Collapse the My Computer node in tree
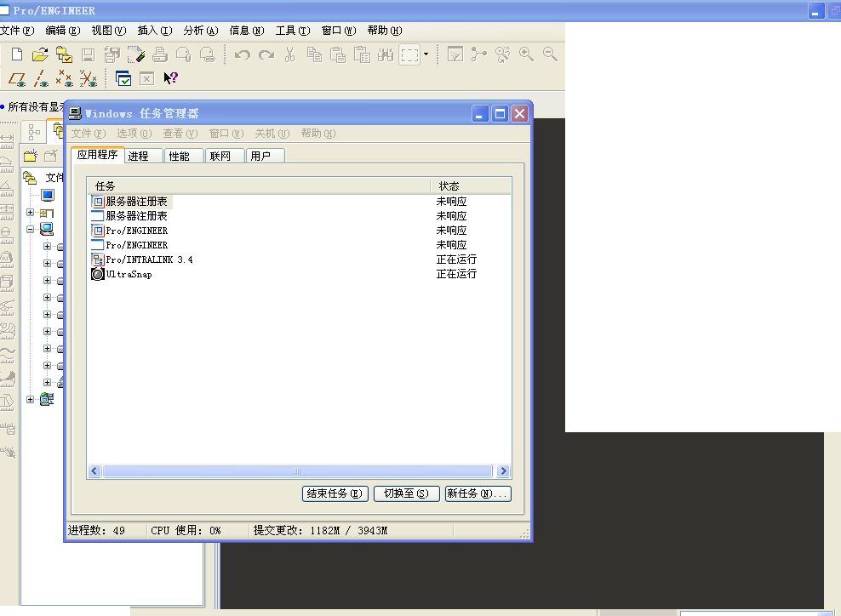The image size is (841, 616). [30, 230]
